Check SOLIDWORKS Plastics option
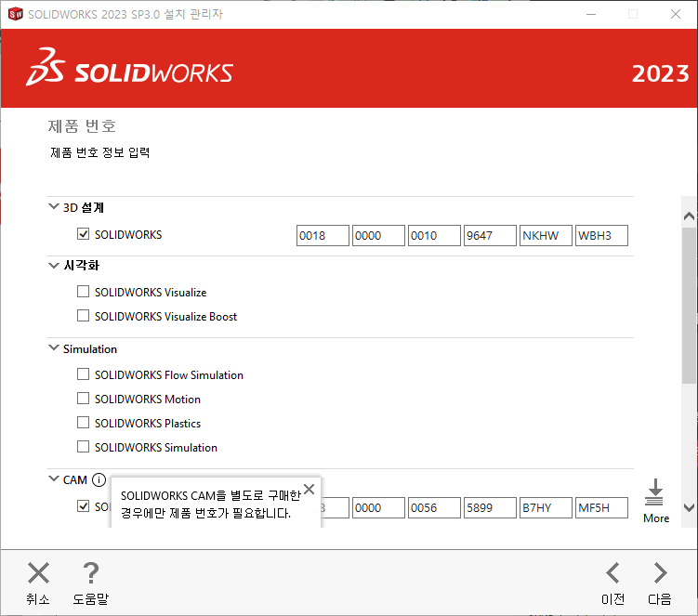Viewport: 698px width, 616px height. [84, 423]
